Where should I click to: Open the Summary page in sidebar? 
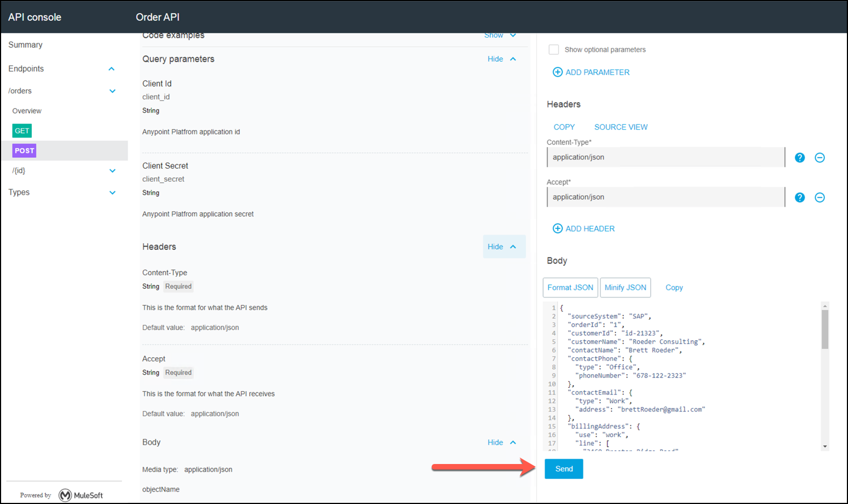[25, 45]
